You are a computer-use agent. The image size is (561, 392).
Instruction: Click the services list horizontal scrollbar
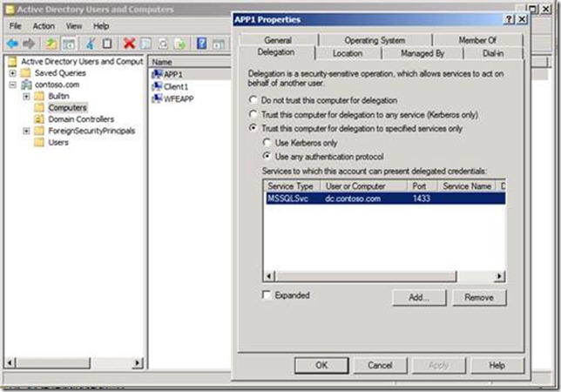pos(383,277)
